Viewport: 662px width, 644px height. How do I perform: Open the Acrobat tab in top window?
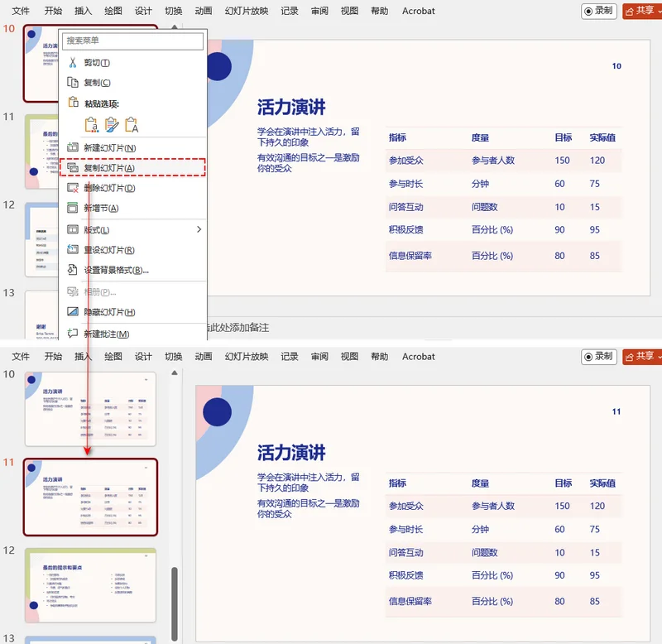point(419,11)
